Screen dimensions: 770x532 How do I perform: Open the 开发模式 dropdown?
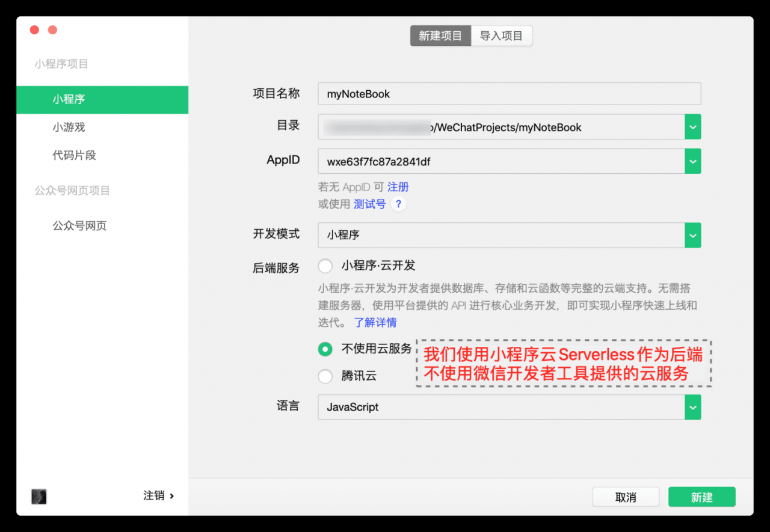[x=692, y=235]
